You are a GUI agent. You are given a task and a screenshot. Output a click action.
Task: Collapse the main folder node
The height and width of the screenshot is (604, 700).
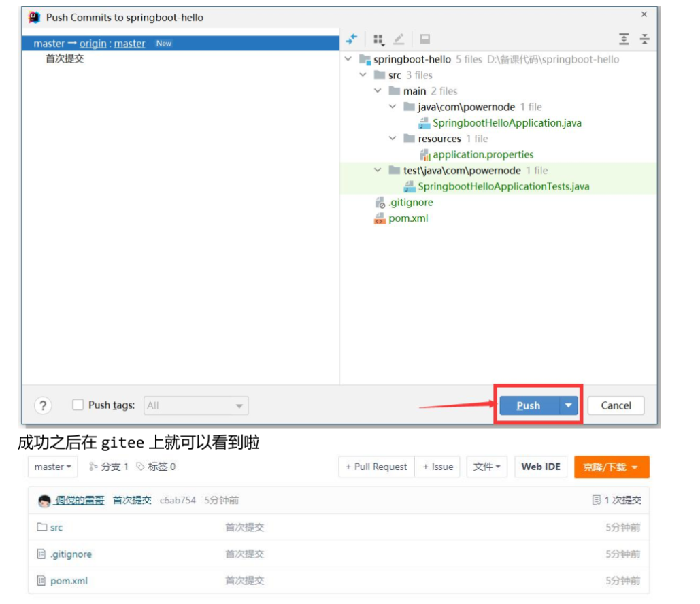tap(378, 90)
